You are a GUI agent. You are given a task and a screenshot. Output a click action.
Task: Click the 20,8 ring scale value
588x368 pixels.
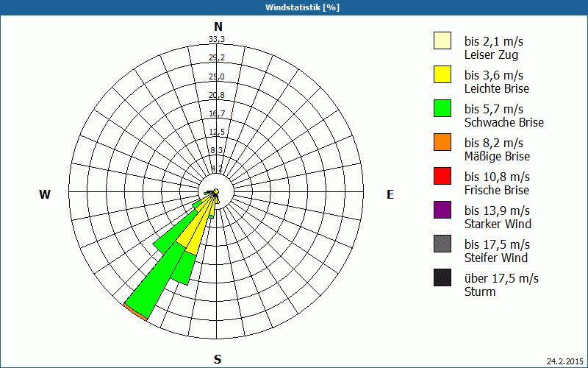tap(217, 95)
